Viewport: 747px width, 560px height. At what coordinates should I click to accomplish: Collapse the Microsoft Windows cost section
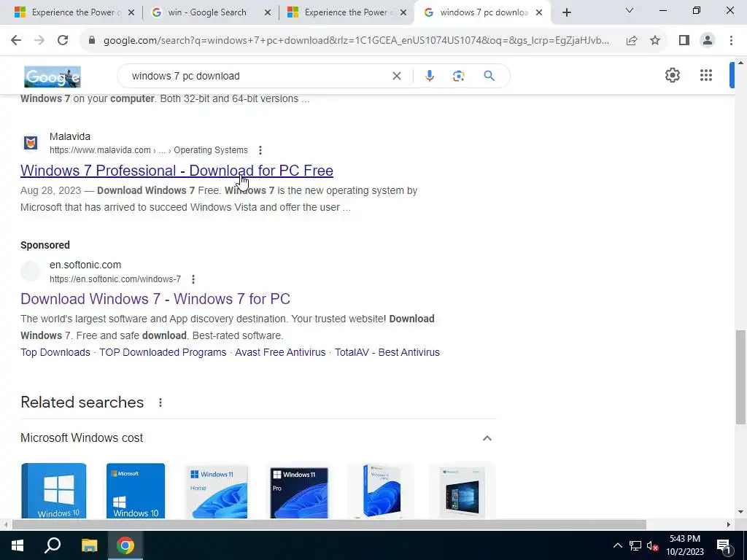point(487,438)
